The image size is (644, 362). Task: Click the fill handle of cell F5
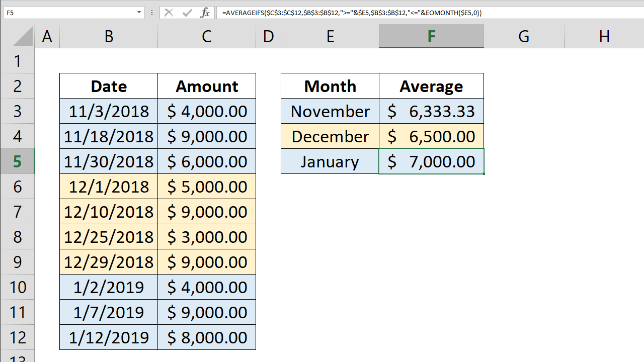click(484, 174)
